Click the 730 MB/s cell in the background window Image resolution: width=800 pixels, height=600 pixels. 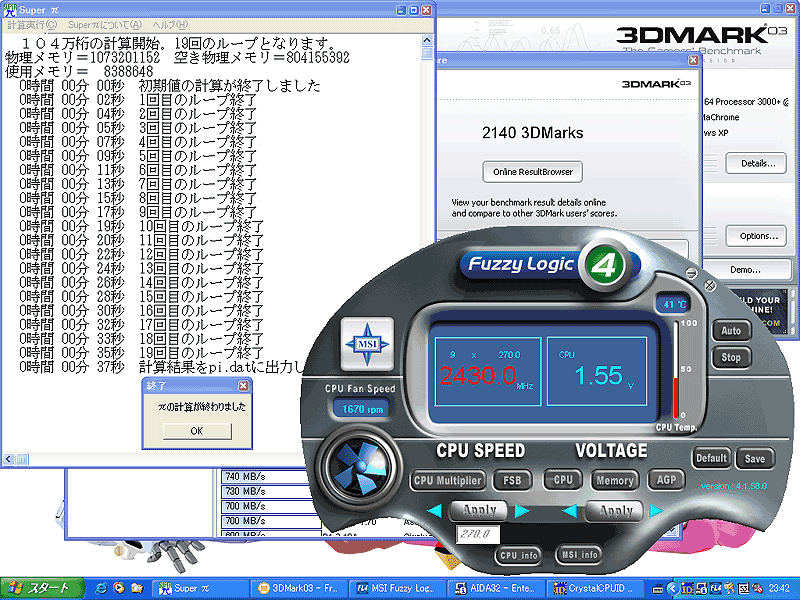point(265,491)
